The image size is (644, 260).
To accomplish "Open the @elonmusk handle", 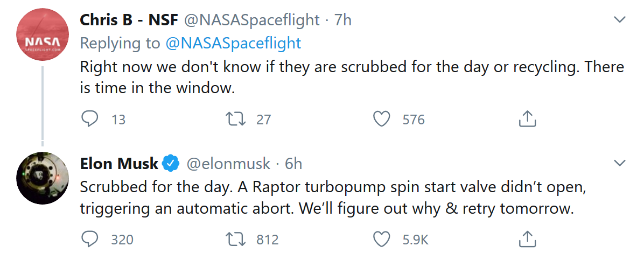I will click(x=228, y=163).
